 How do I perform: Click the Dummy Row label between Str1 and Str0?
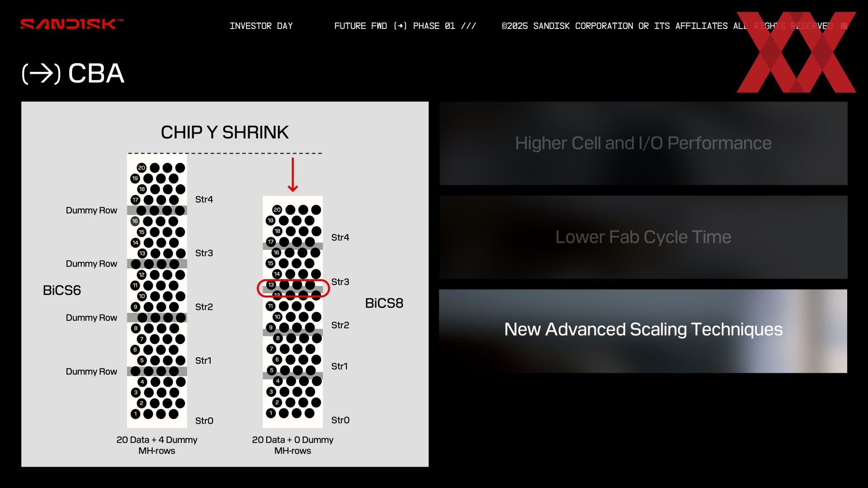pyautogui.click(x=91, y=371)
